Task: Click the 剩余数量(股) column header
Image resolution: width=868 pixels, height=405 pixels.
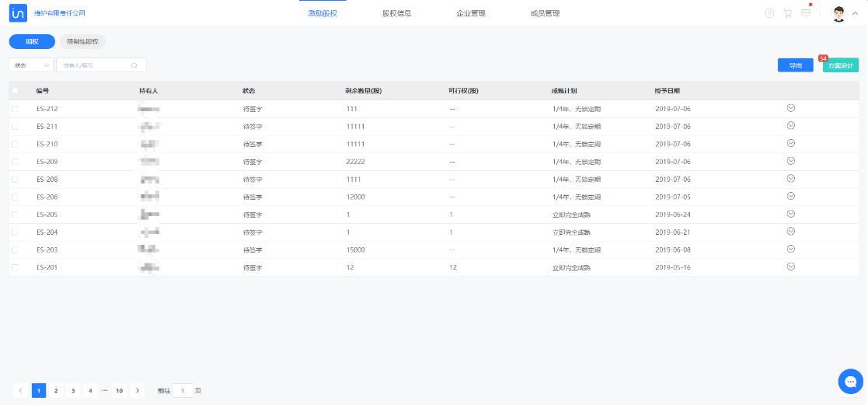Action: tap(364, 91)
